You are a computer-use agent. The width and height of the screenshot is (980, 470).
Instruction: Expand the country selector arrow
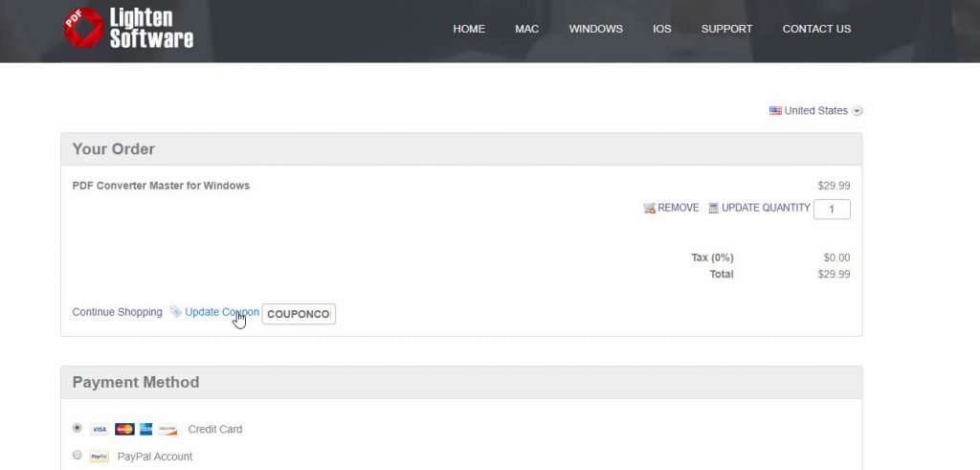[857, 111]
